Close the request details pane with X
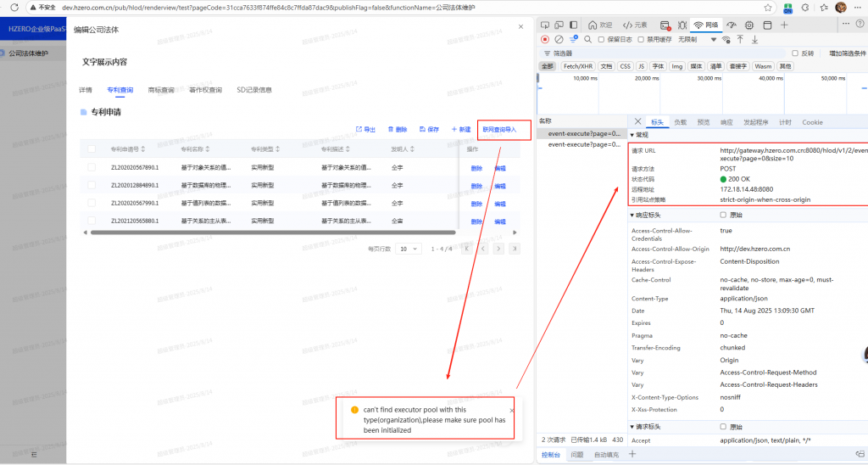This screenshot has width=868, height=465. [638, 122]
